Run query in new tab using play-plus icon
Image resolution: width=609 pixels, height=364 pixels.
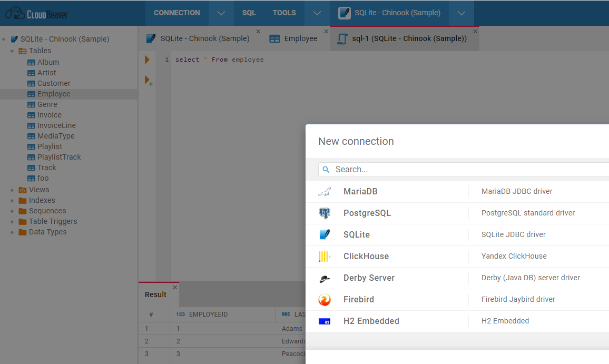click(x=148, y=80)
